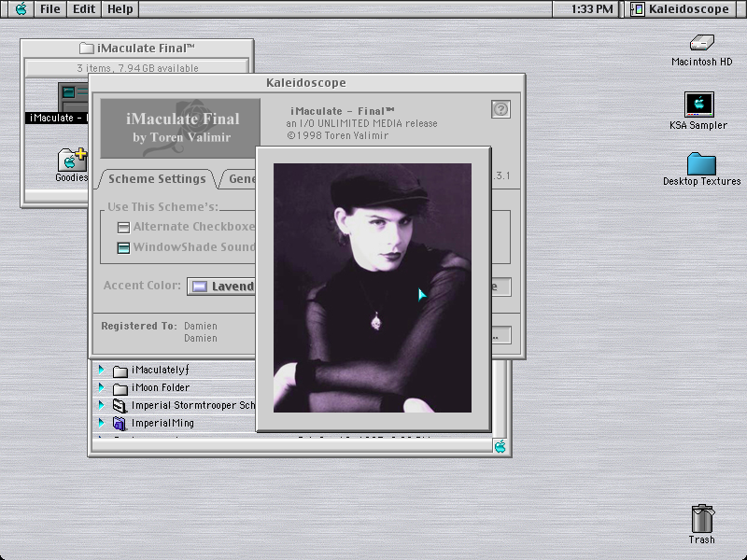
Task: Click the lavender accent color swatch
Action: tap(199, 287)
